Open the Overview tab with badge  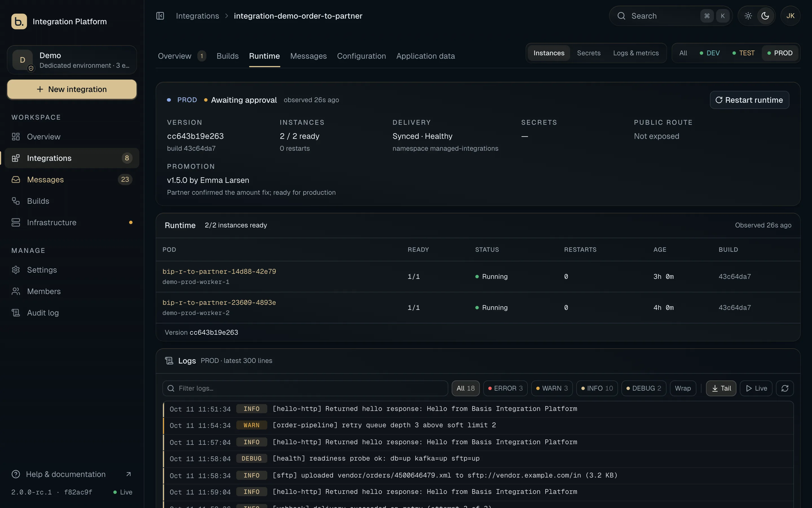(x=182, y=56)
